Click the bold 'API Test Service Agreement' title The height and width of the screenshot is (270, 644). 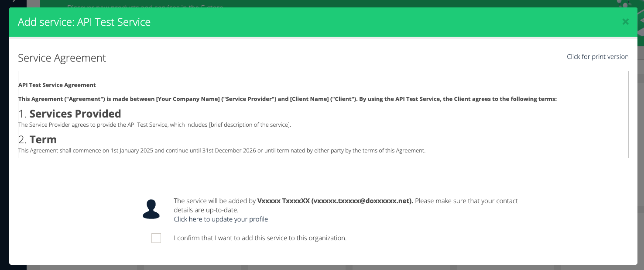click(x=57, y=85)
